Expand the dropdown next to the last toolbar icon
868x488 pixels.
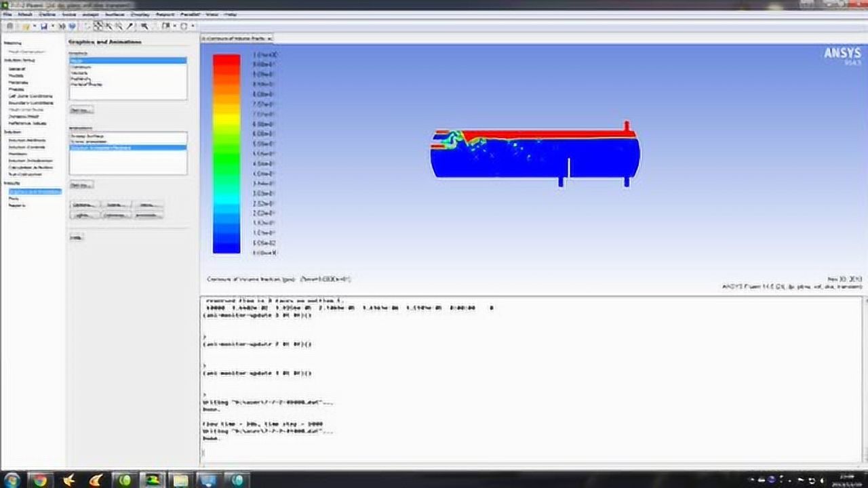192,26
